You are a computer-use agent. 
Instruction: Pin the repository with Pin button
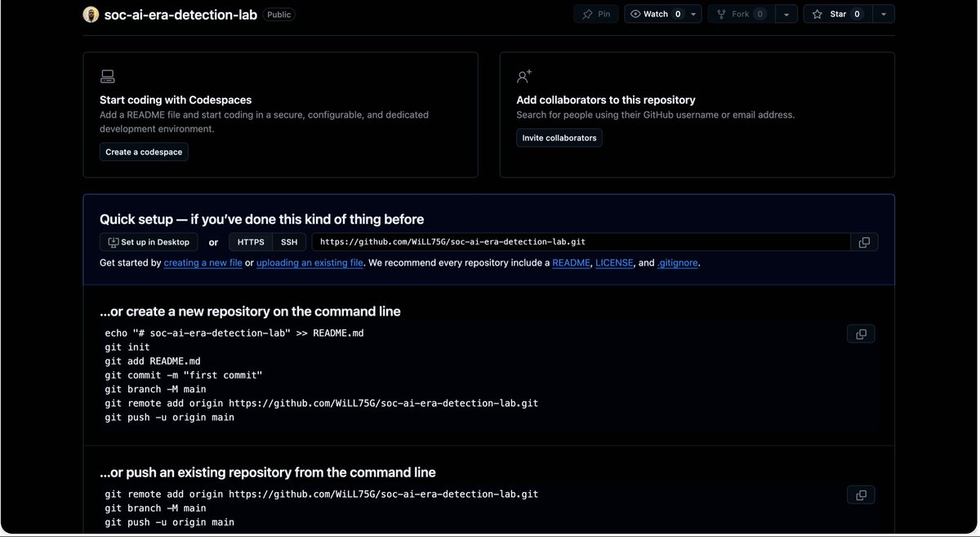(x=596, y=14)
